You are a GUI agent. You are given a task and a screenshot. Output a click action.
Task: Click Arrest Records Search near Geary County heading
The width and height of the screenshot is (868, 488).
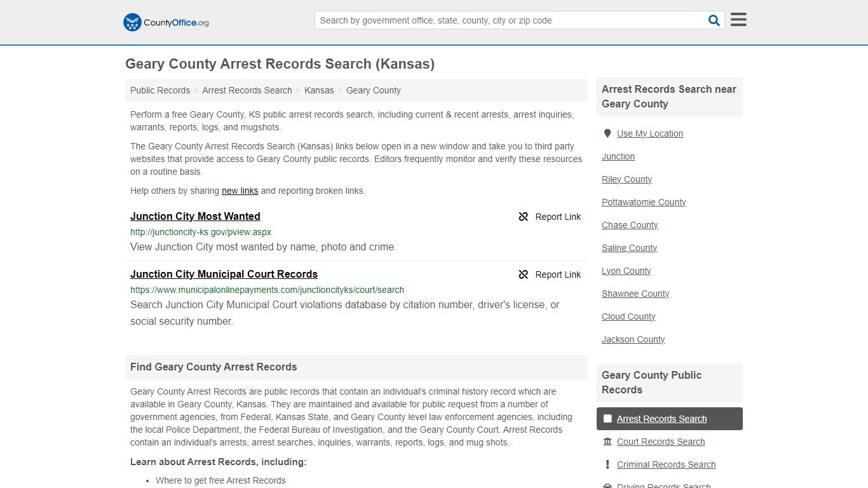click(669, 97)
